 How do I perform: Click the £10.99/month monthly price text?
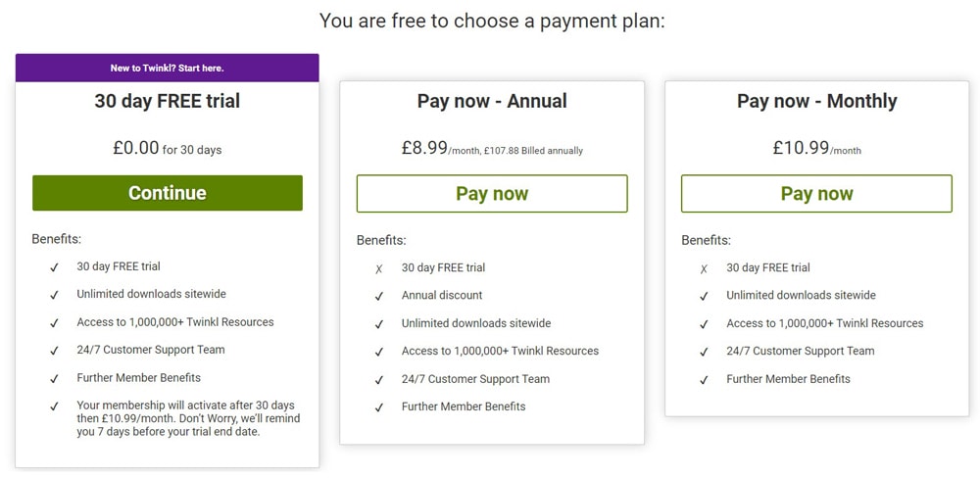coord(816,149)
